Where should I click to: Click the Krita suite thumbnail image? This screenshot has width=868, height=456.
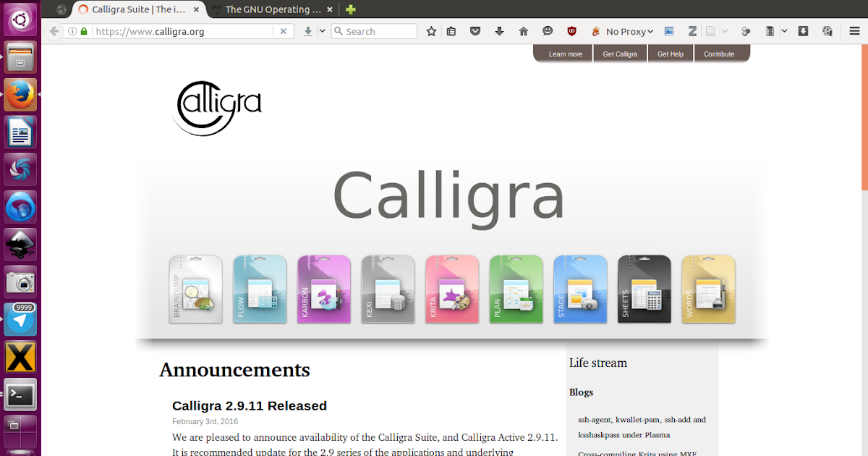click(x=452, y=289)
